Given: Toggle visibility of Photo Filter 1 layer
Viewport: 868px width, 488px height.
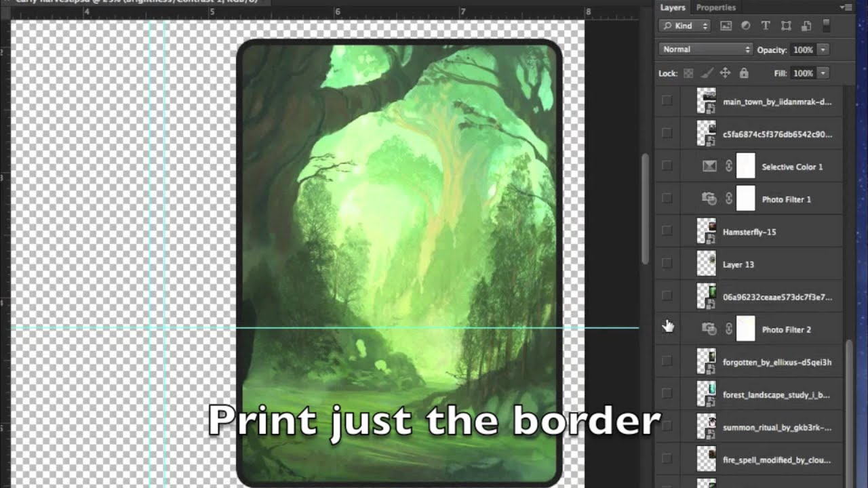Looking at the screenshot, I should coord(667,199).
